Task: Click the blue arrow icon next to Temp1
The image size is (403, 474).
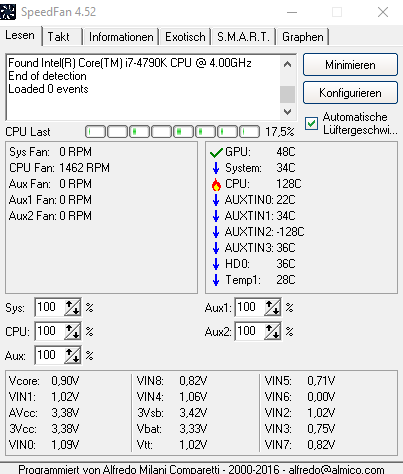Action: click(216, 280)
